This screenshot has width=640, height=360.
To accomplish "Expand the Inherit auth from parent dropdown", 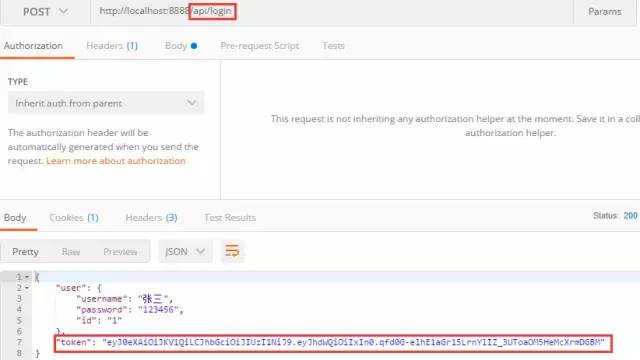I will coord(106,103).
